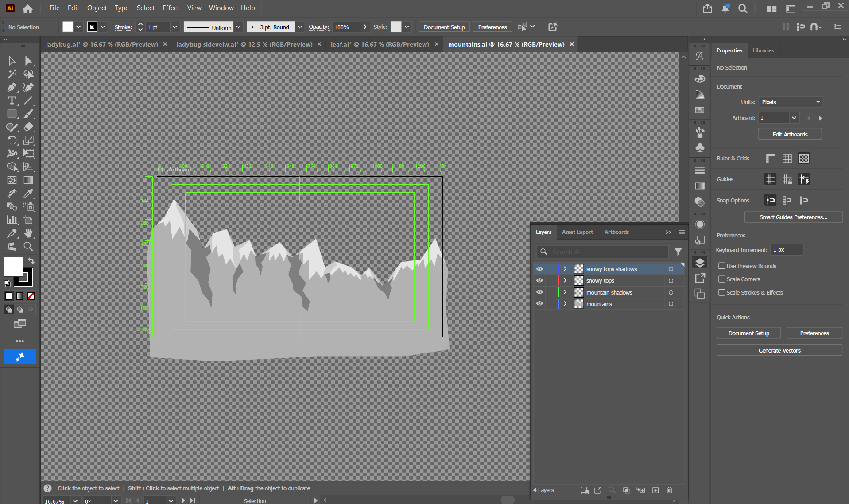
Task: Expand the mountains layer
Action: click(x=565, y=304)
